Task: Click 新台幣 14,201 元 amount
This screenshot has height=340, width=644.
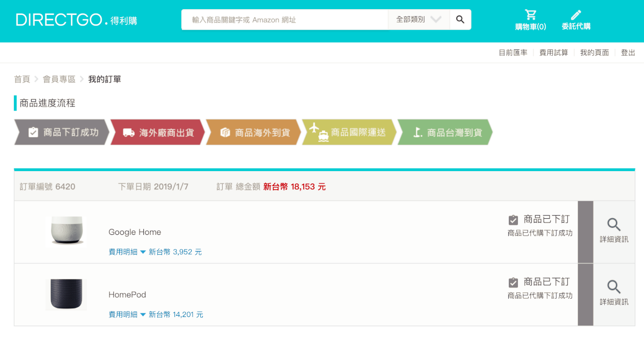Action: pyautogui.click(x=176, y=315)
